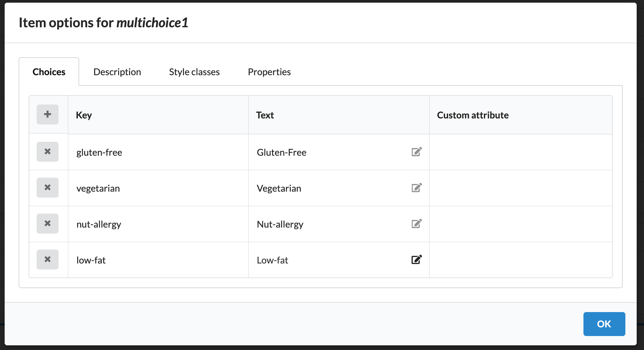Switch to the Style classes tab
The image size is (644, 350).
(194, 72)
